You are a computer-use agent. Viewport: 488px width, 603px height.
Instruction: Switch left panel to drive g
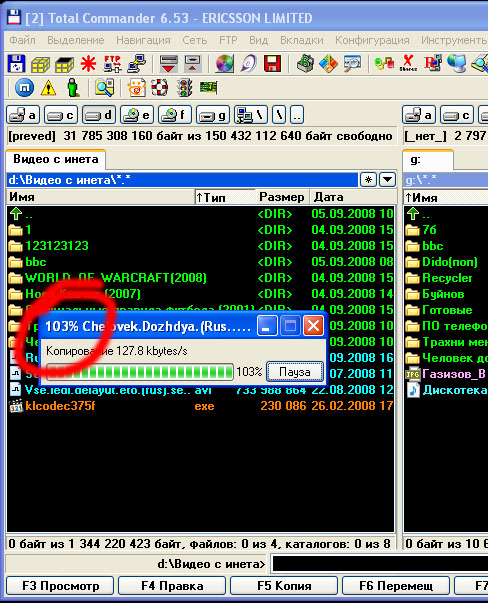coord(213,115)
